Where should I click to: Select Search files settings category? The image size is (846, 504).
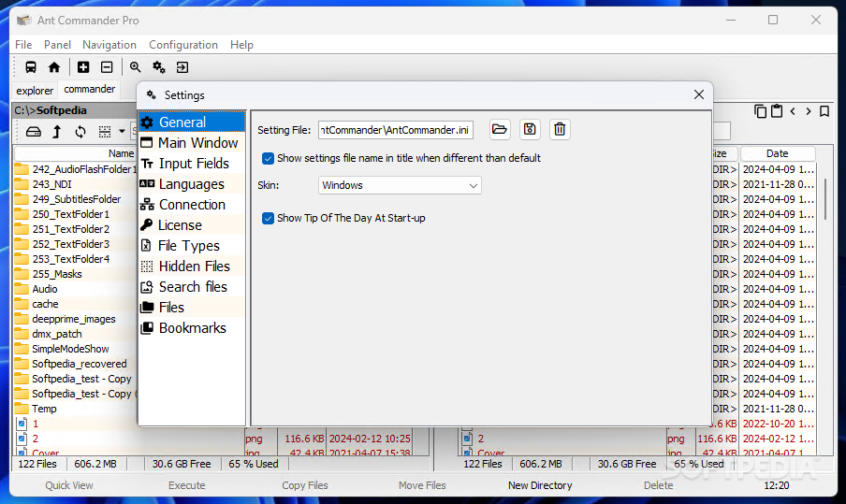coord(192,287)
